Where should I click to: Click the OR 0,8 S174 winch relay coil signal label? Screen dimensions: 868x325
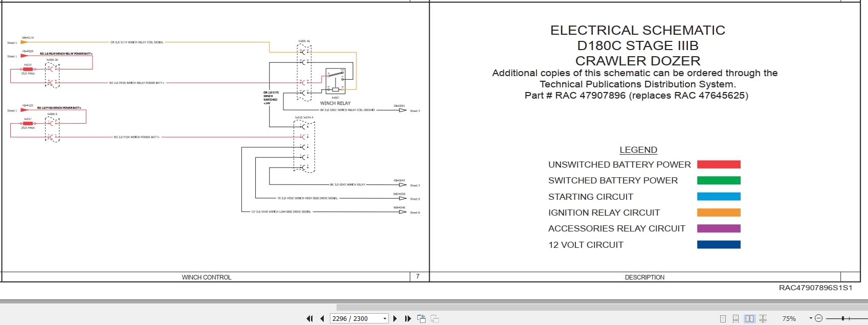coord(137,42)
